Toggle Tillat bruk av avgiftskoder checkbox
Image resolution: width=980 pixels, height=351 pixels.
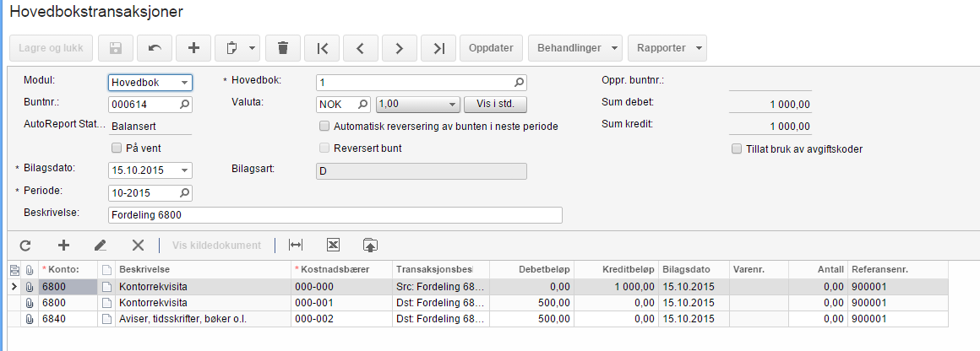click(738, 148)
